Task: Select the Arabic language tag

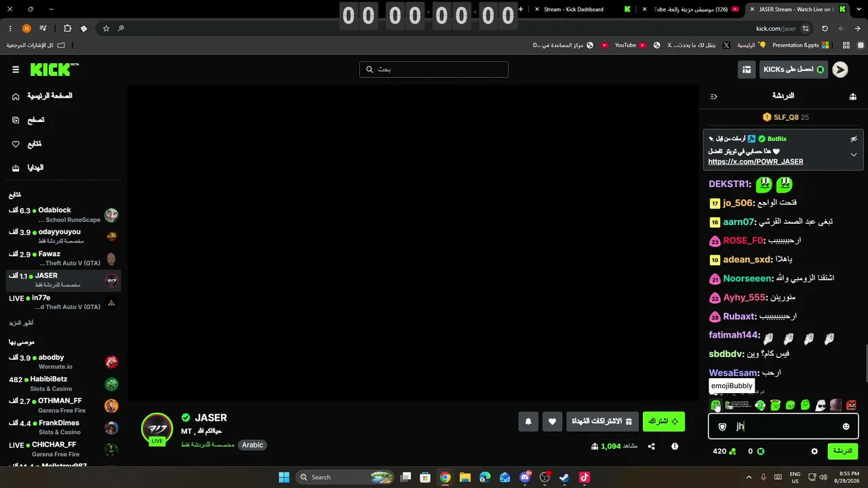Action: [x=252, y=445]
